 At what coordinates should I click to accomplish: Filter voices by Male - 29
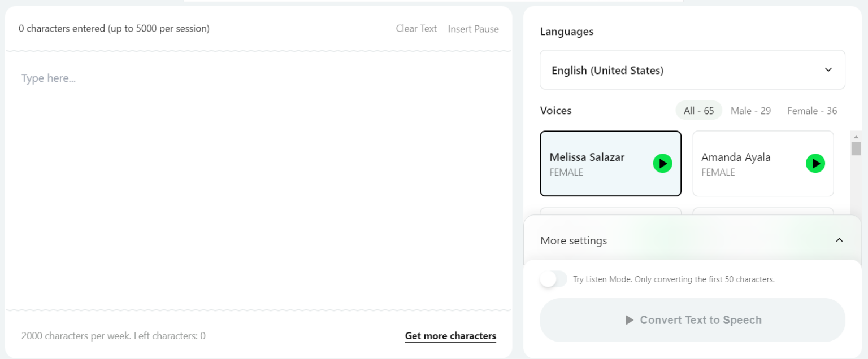[750, 111]
